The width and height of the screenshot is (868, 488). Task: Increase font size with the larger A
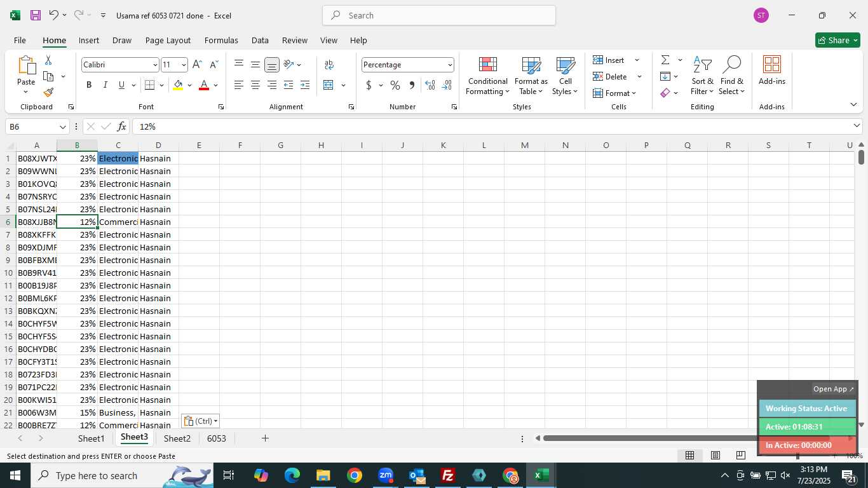tap(197, 65)
